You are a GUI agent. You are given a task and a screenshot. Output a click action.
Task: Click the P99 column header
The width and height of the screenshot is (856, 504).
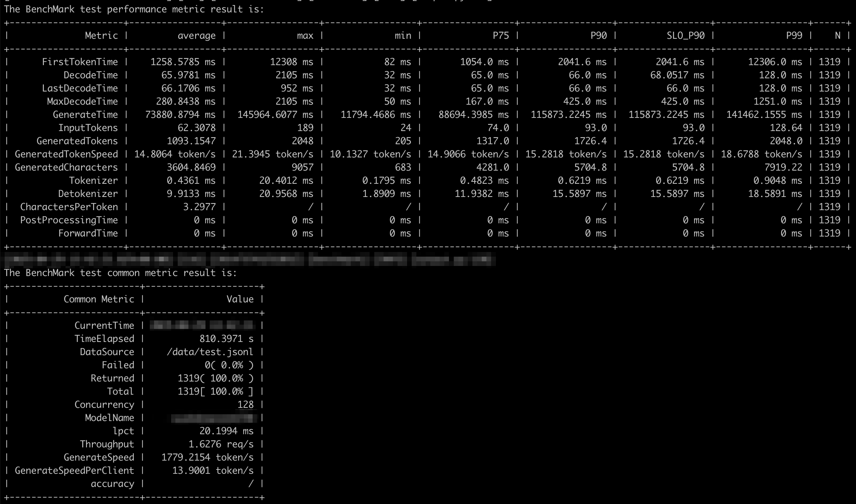tap(794, 36)
